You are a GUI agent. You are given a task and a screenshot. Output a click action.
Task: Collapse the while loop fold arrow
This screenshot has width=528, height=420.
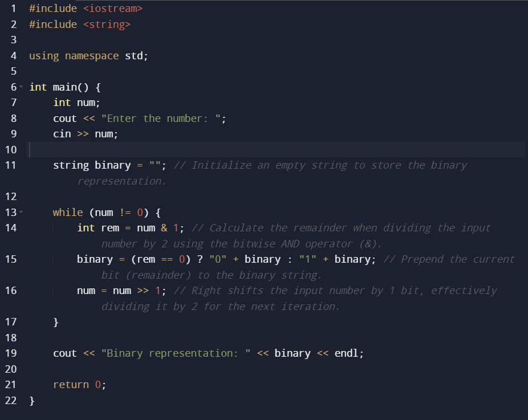(x=21, y=213)
